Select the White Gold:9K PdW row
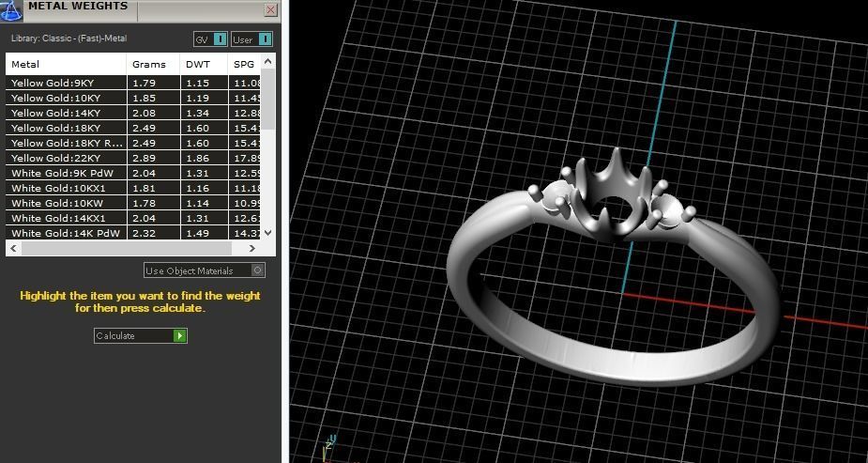 (133, 173)
